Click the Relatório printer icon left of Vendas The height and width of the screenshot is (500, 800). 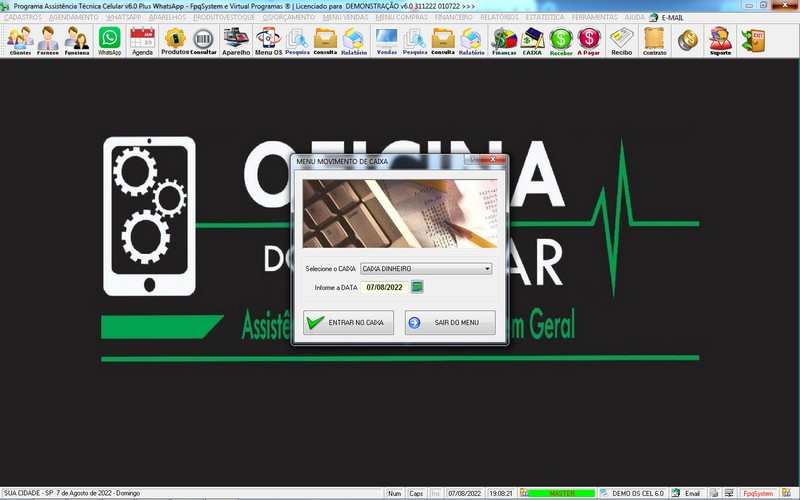coord(354,41)
